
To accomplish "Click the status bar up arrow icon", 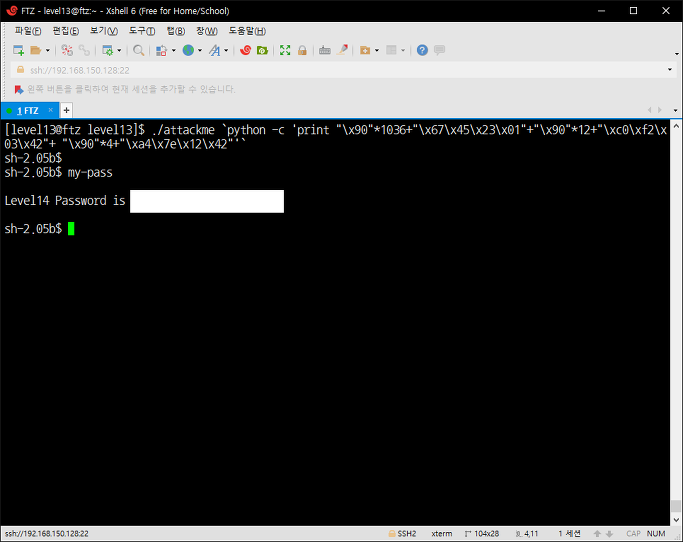I will [598, 534].
